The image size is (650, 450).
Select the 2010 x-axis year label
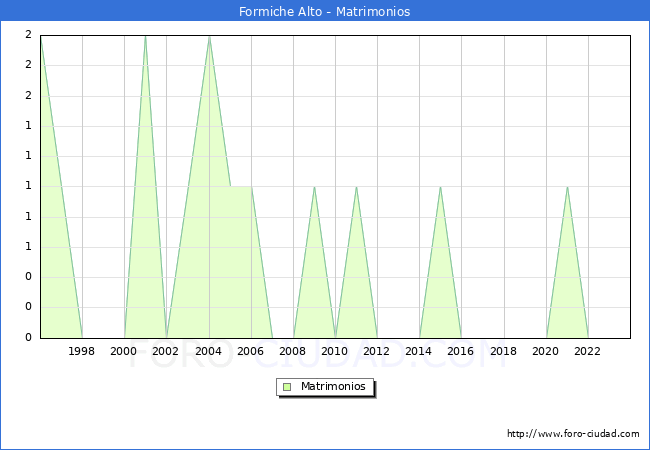[x=335, y=351]
